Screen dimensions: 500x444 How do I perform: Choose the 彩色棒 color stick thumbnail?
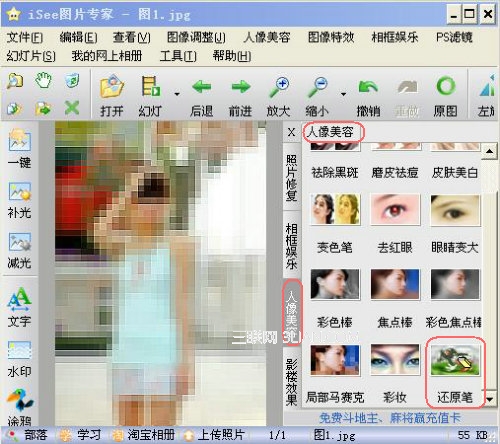click(x=335, y=284)
